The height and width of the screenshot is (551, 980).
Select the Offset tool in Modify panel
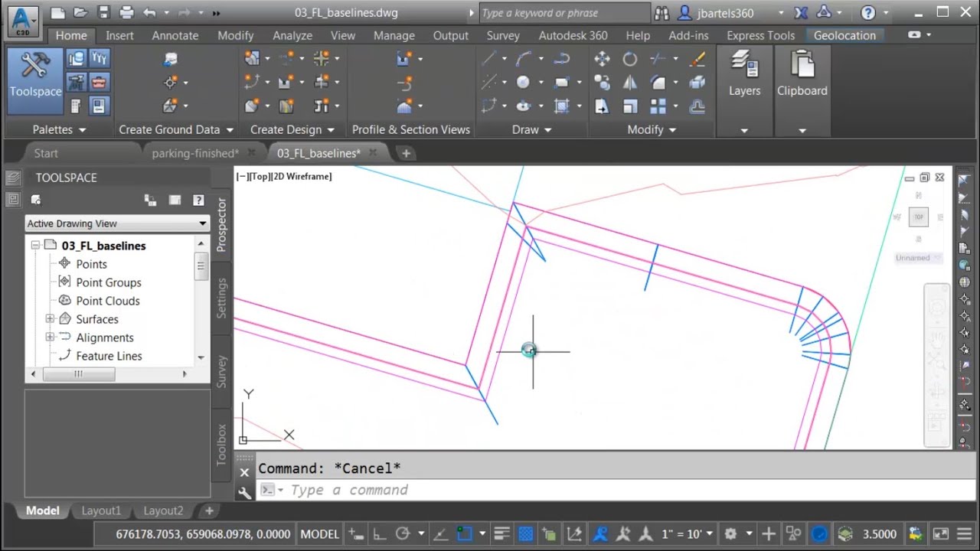point(697,106)
